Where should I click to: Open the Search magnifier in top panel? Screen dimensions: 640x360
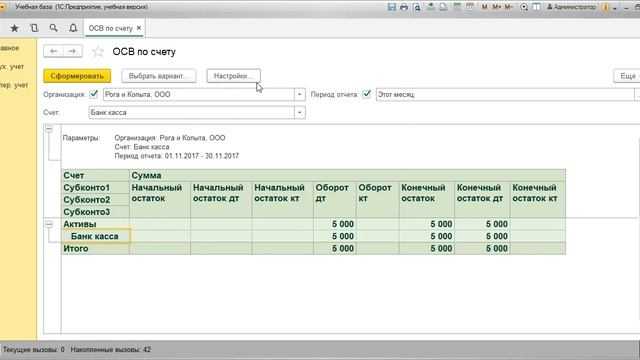[53, 28]
